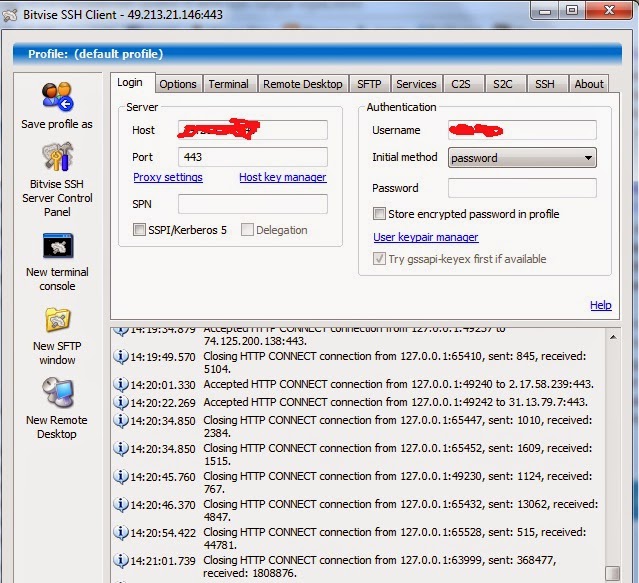
Task: Minimize the Bitvise SSH Client window
Action: coord(545,11)
